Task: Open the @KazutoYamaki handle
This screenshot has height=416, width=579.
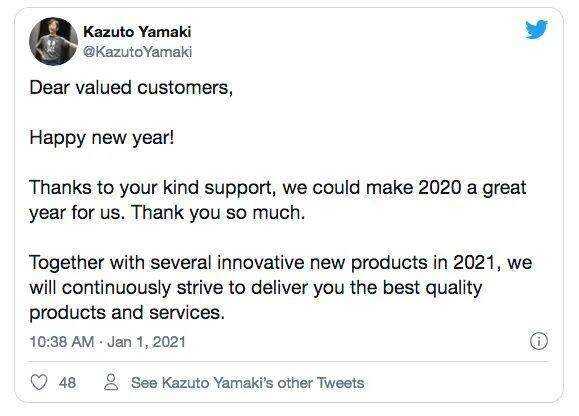Action: (x=137, y=52)
